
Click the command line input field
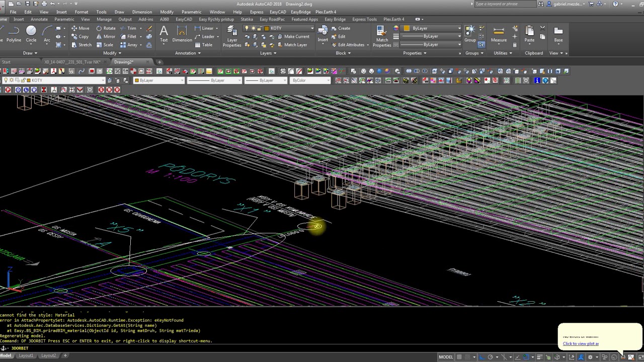coord(322,348)
